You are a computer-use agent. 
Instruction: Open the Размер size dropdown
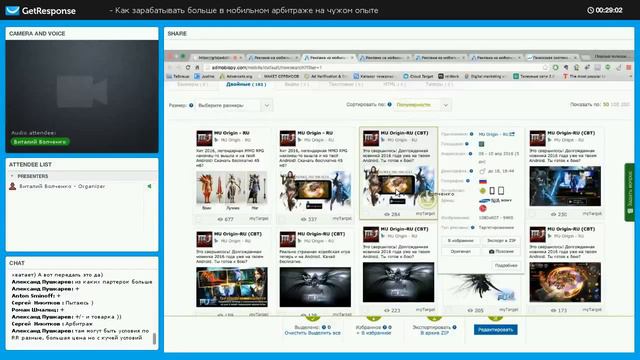click(233, 105)
